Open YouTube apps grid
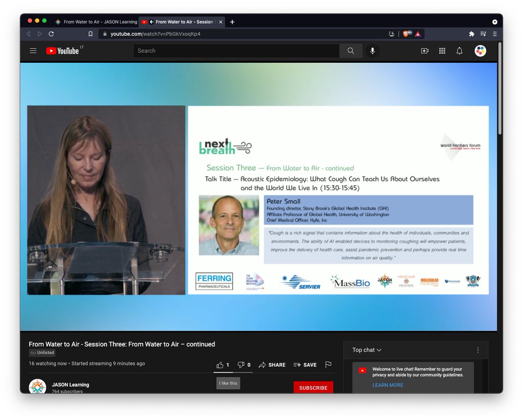Screen dimensions: 523x420 coord(442,51)
